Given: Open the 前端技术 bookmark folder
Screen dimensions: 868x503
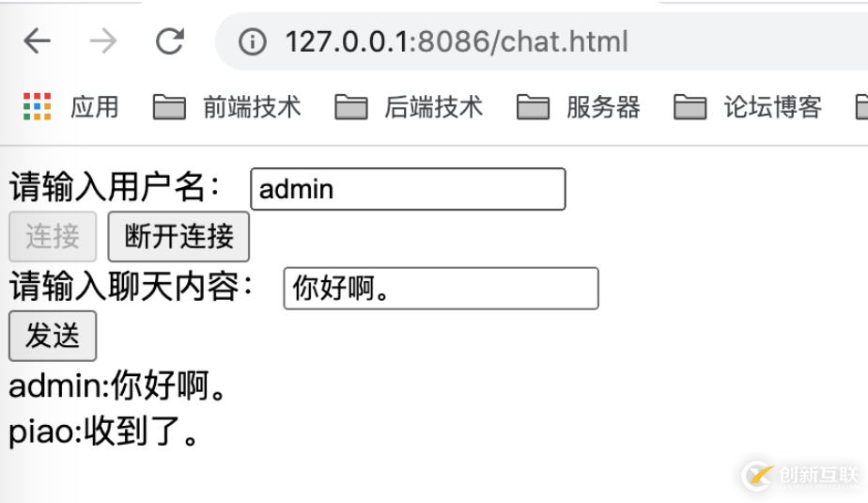Looking at the screenshot, I should 226,107.
